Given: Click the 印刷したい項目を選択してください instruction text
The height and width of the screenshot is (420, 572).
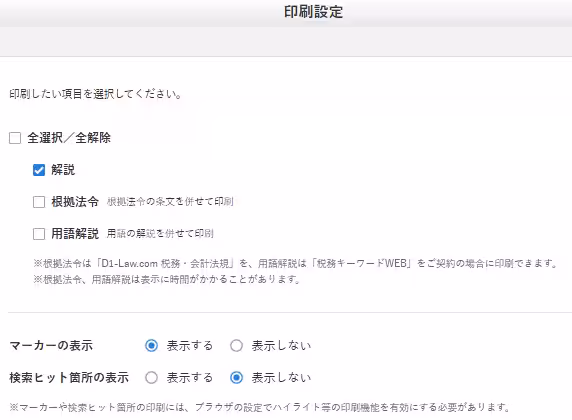Looking at the screenshot, I should (95, 94).
